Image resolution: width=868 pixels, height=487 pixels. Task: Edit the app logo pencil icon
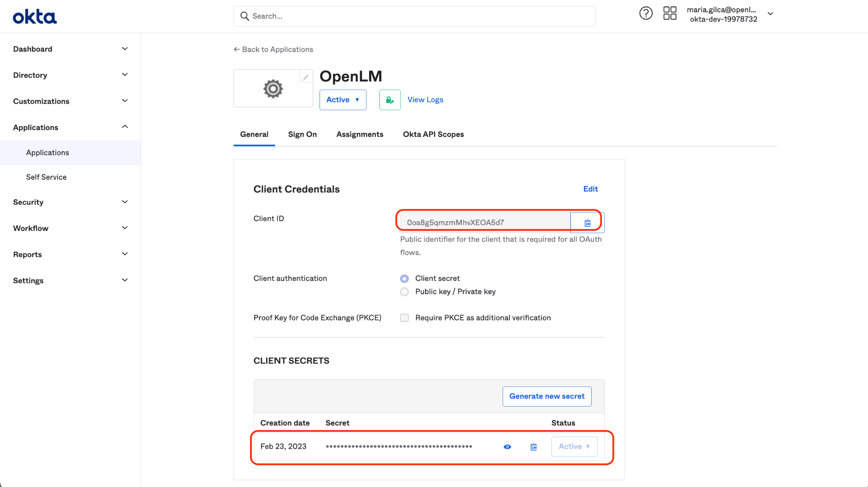pos(306,77)
